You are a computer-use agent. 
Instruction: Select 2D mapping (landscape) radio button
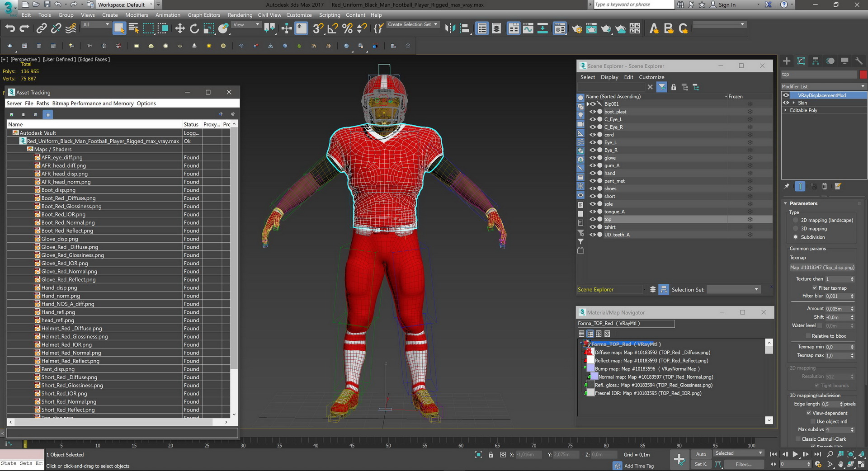[x=796, y=220]
